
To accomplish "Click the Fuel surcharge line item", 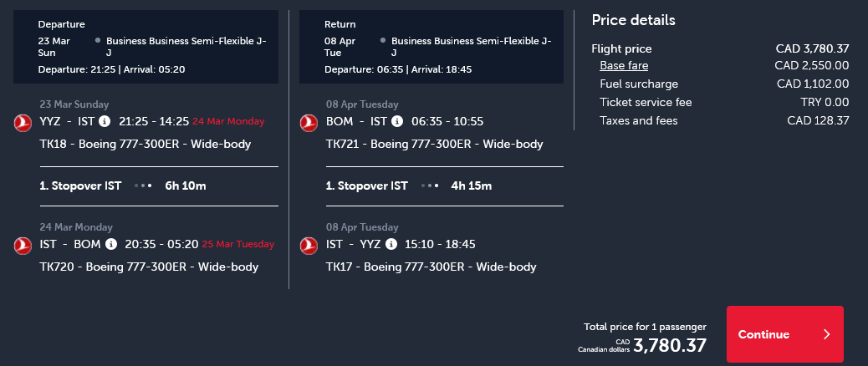I will [724, 84].
